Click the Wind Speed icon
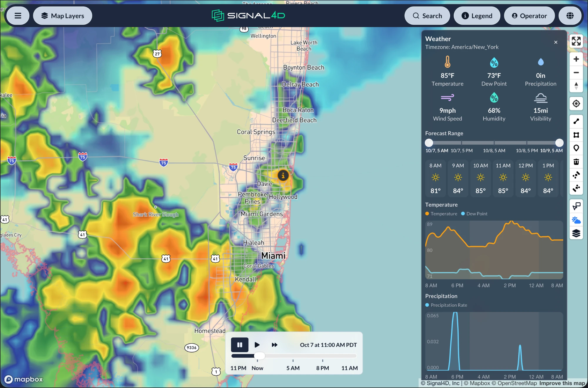The image size is (588, 388). pos(447,98)
